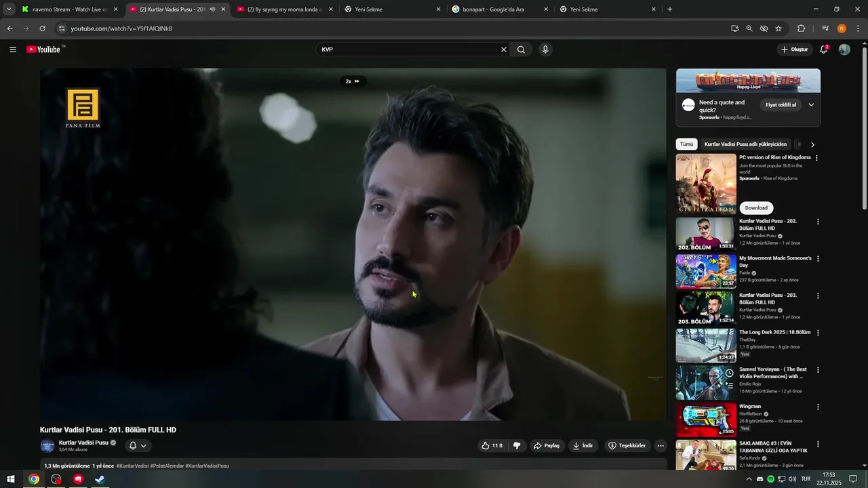This screenshot has width=868, height=488.
Task: Click the Chrome address bar URL
Action: click(x=121, y=28)
